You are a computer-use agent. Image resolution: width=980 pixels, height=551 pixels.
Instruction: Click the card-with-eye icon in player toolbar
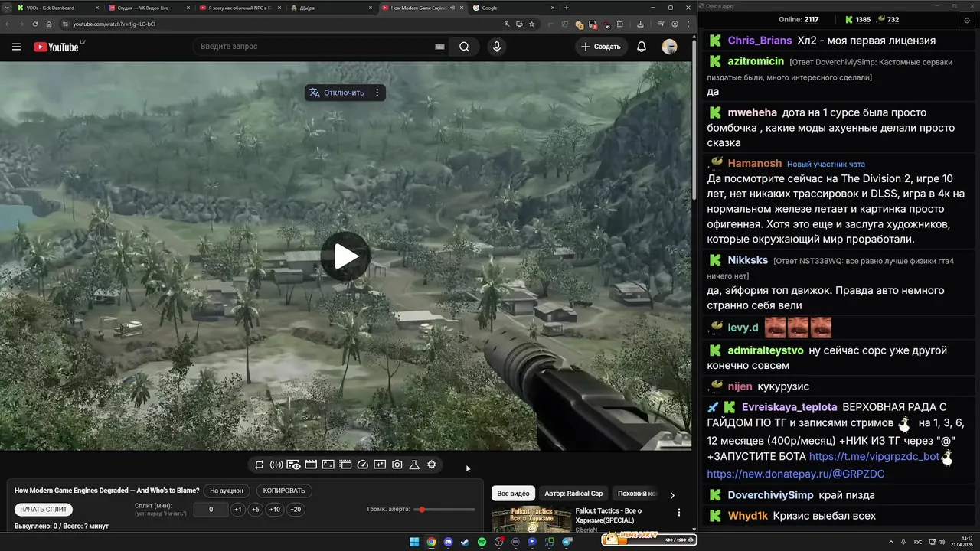(293, 465)
